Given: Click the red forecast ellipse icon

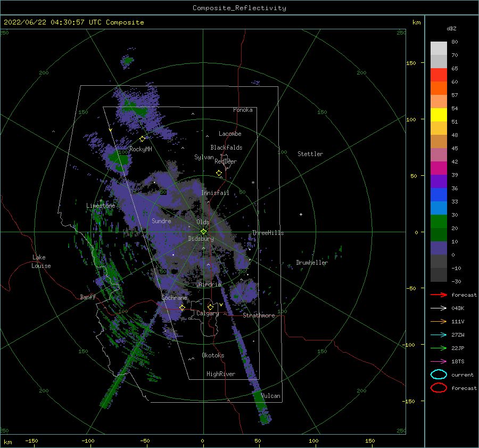Looking at the screenshot, I should click(439, 388).
